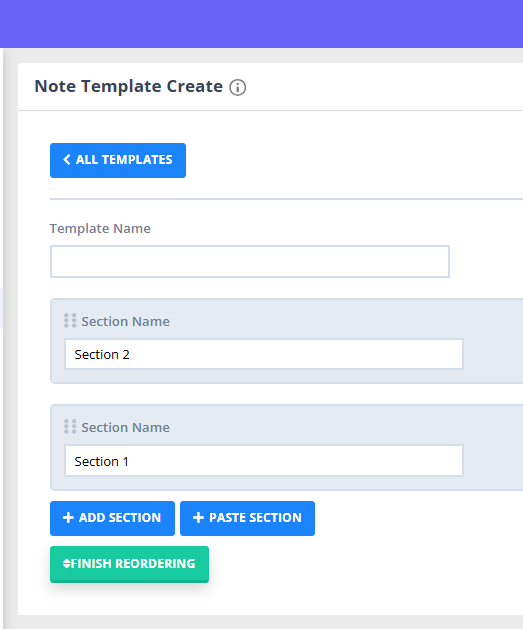This screenshot has width=523, height=629.
Task: Edit the Section 1 name field
Action: (264, 461)
